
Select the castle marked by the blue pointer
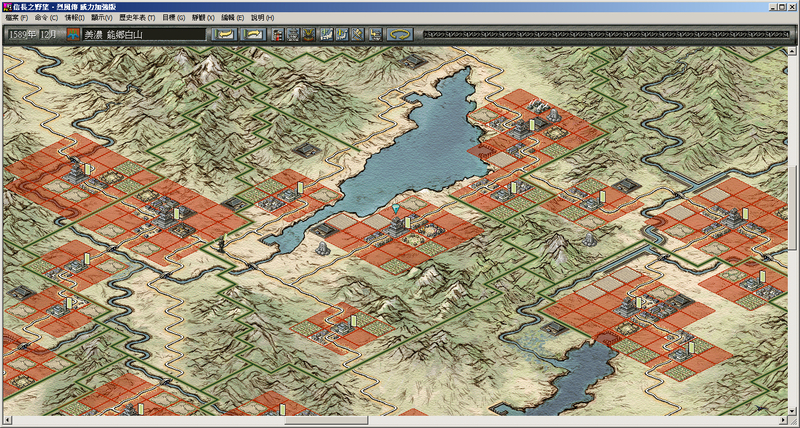point(397,226)
